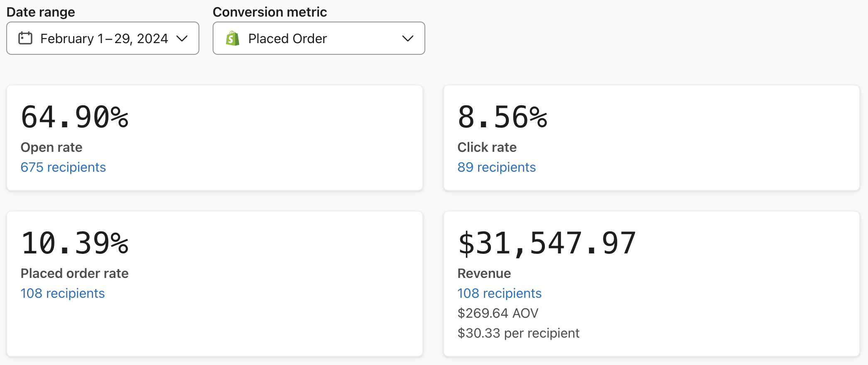Image resolution: width=868 pixels, height=365 pixels.
Task: Click the 8.56% click rate value
Action: [x=503, y=117]
